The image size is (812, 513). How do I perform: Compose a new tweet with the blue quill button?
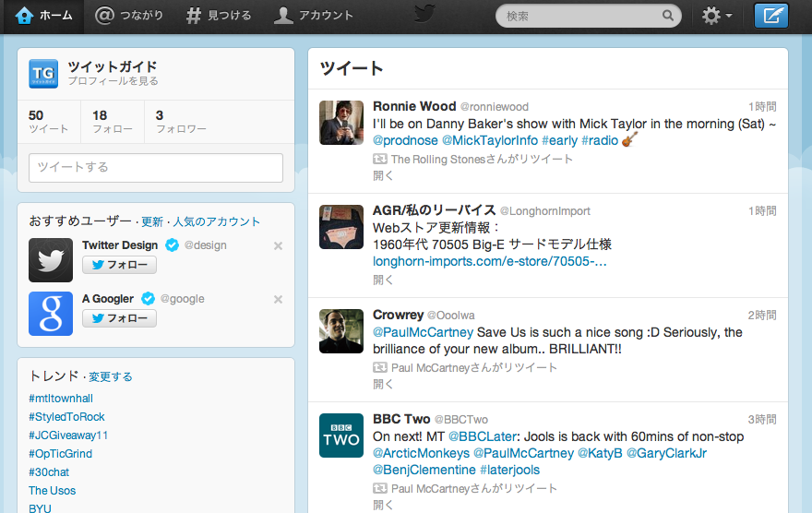click(x=771, y=16)
